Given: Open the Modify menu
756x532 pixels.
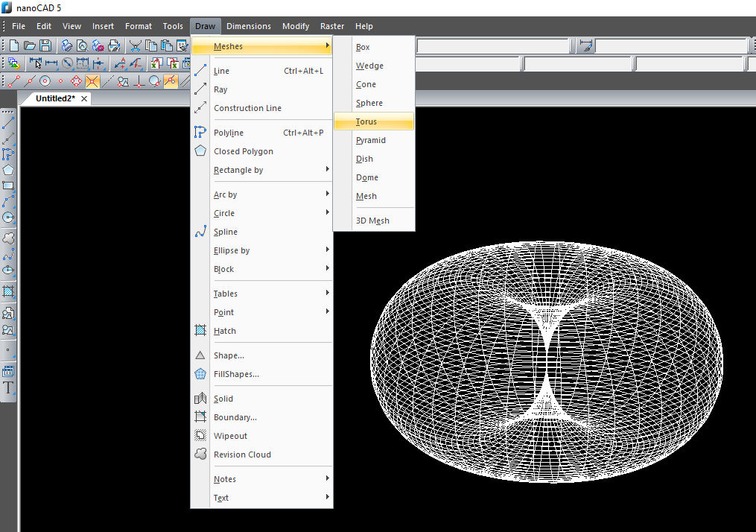Looking at the screenshot, I should [296, 26].
